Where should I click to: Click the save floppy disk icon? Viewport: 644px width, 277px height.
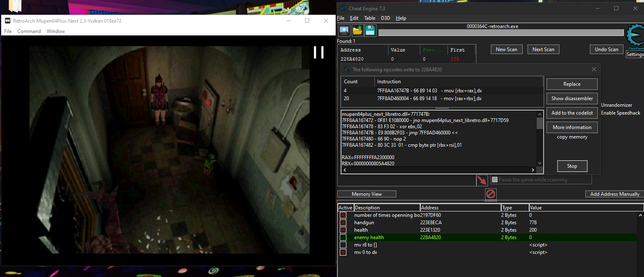click(x=370, y=31)
